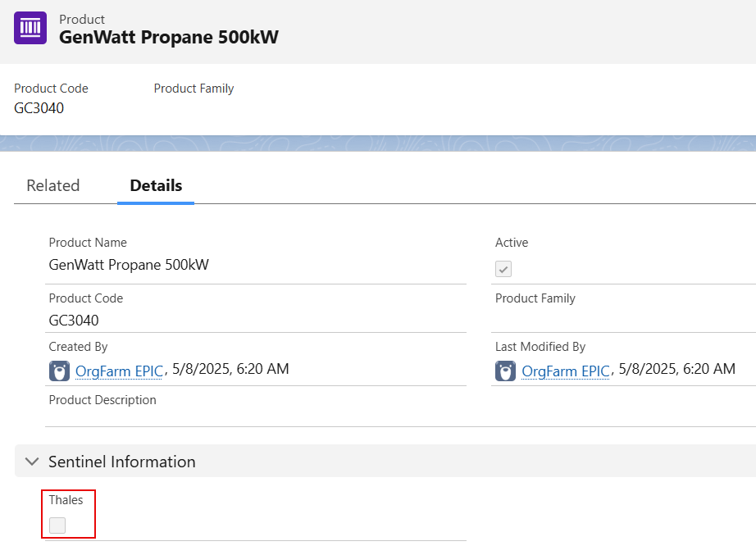The image size is (756, 546).
Task: Click the purple Product icon in header
Action: [30, 28]
